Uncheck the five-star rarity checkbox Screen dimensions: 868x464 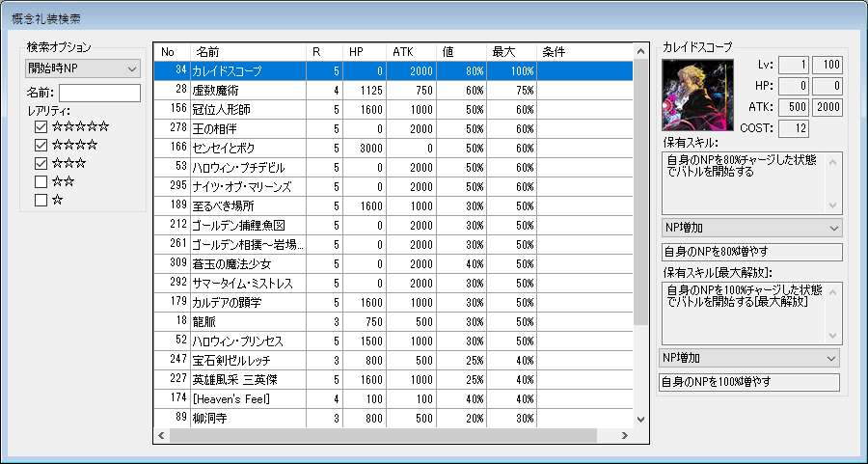coord(41,126)
